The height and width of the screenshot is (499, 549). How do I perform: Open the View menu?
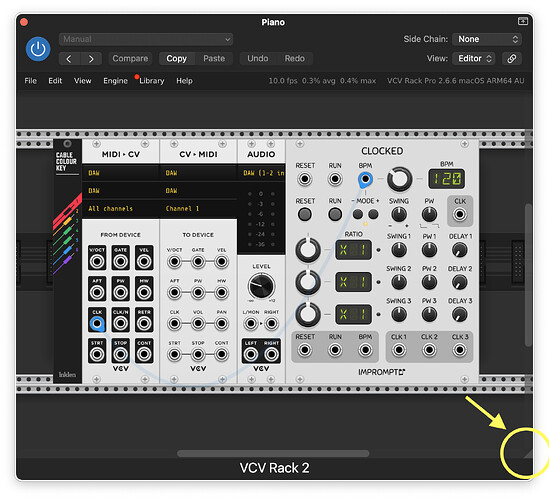(x=82, y=81)
